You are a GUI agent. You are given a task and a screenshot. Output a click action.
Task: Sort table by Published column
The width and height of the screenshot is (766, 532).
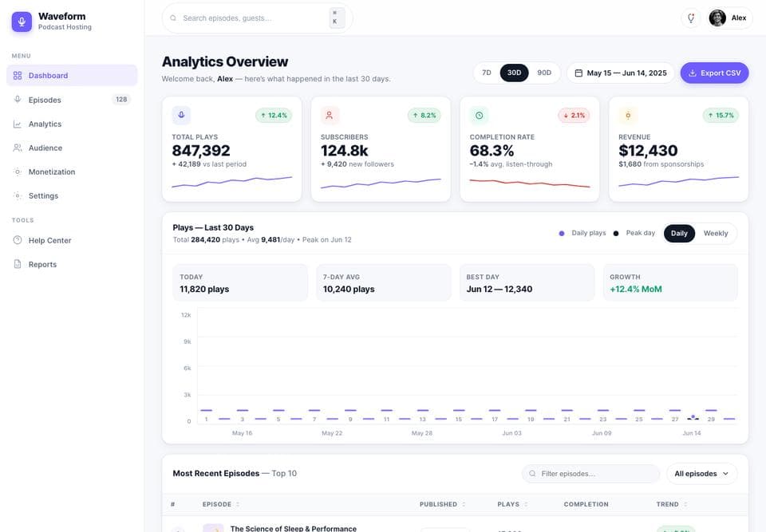click(x=443, y=504)
